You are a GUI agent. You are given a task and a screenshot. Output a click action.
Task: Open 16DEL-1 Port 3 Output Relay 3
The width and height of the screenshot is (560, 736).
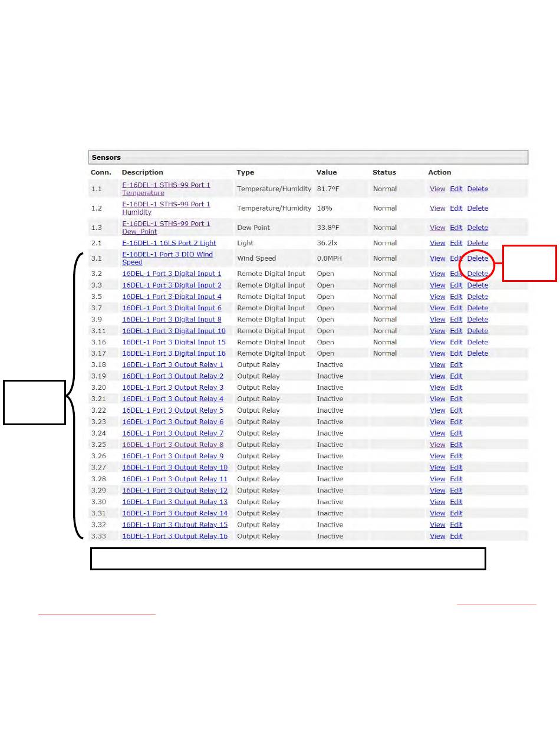[173, 387]
